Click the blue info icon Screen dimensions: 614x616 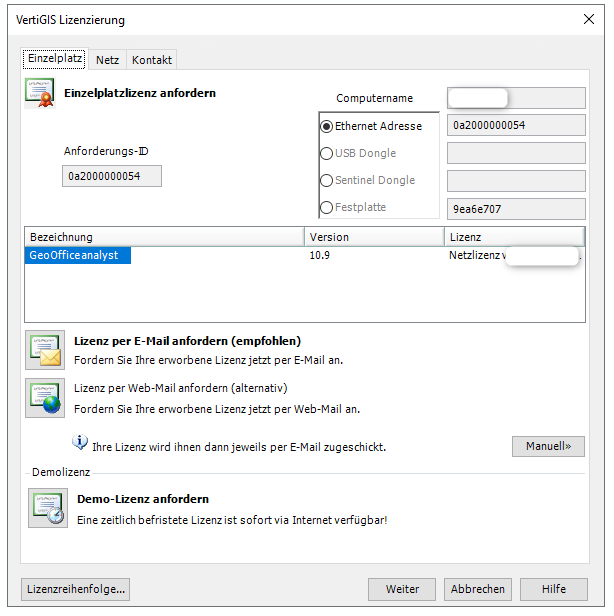coord(80,443)
